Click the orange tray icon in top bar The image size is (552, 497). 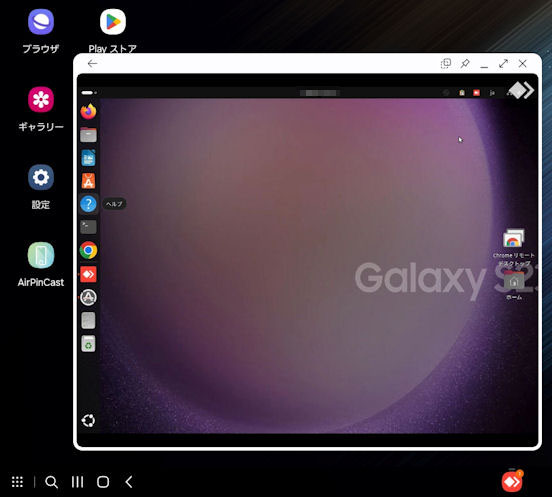[x=462, y=93]
